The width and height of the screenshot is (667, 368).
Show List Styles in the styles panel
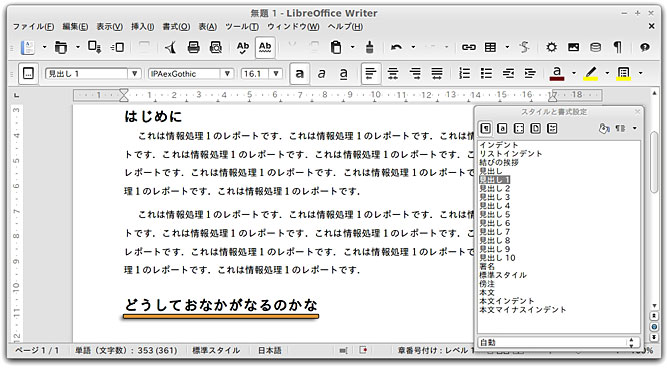point(552,128)
